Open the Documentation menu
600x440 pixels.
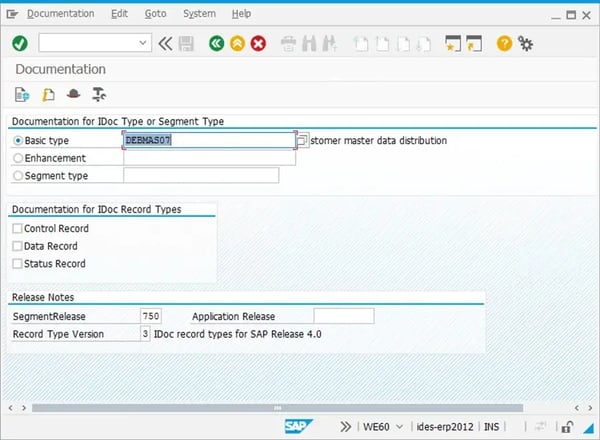tap(60, 14)
